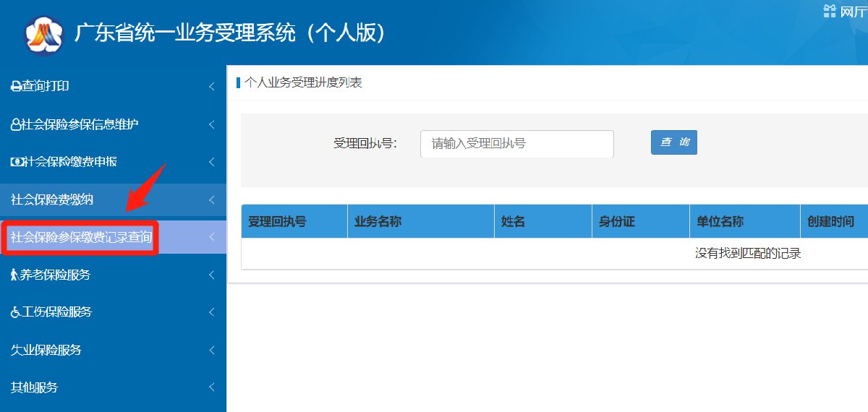Click the gift icon beside 网厅
This screenshot has height=412, width=868.
[830, 11]
